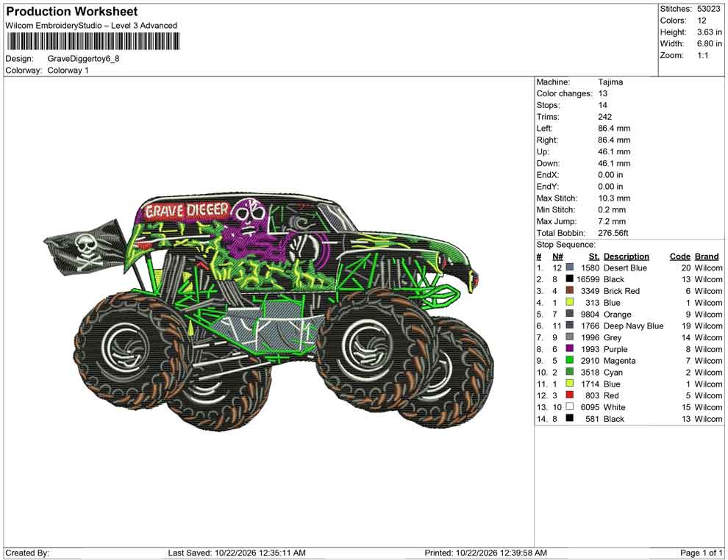Screen dimensions: 728x560
Task: Click the Desert Blue color swatch
Action: pyautogui.click(x=569, y=268)
